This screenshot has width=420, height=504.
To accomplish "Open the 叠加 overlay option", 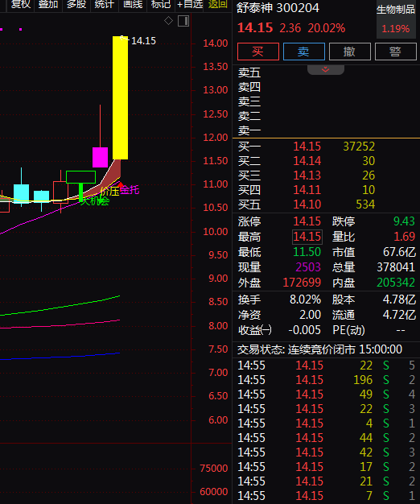I will [48, 5].
